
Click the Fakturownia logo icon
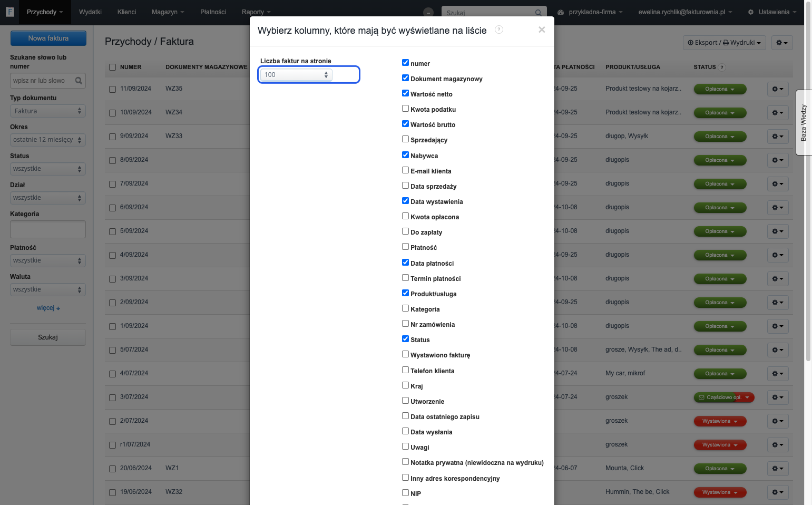coord(9,12)
